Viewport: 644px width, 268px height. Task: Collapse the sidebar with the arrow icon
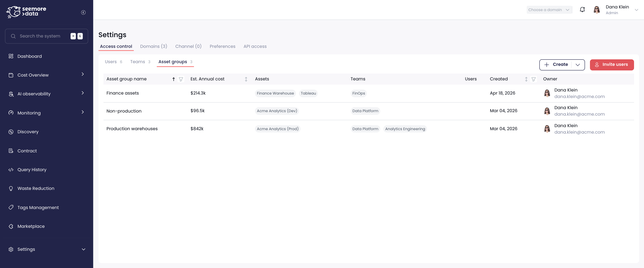coord(83,12)
